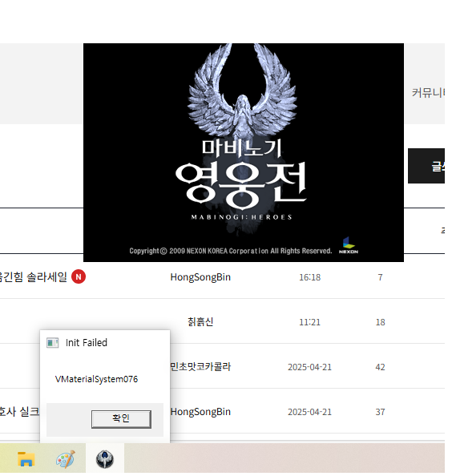
Task: Click date 2025-04-21 in 37-views row
Action: click(x=309, y=412)
